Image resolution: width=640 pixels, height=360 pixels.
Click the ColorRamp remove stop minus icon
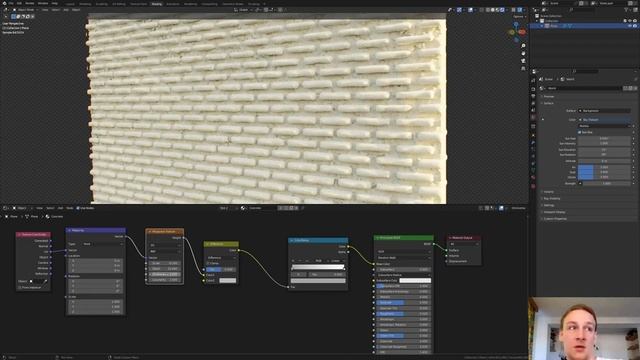click(300, 260)
